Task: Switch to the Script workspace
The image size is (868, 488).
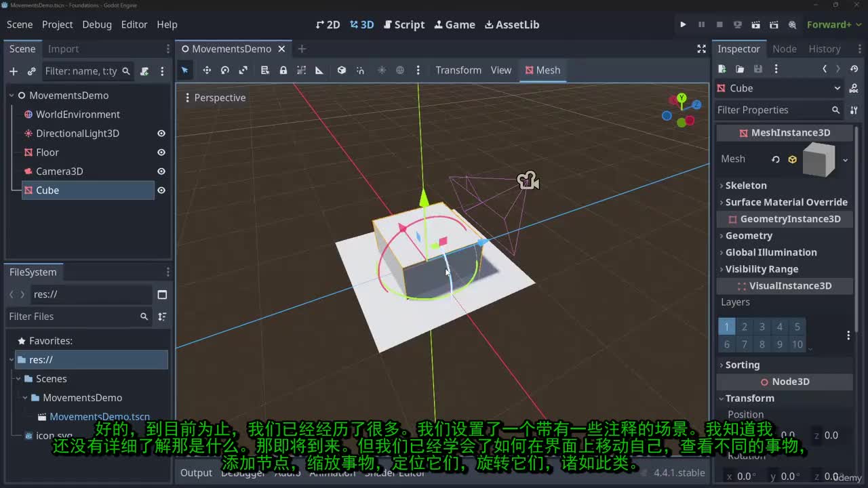Action: (404, 24)
